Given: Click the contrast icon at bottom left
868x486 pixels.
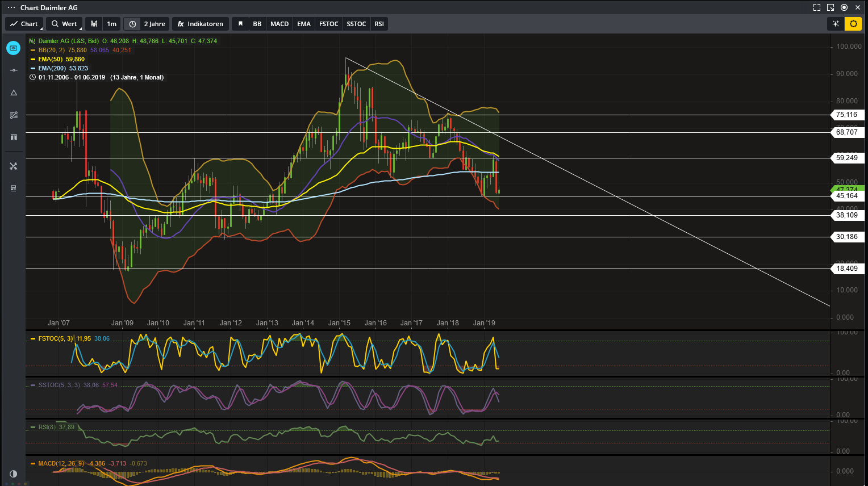Looking at the screenshot, I should coord(14,474).
